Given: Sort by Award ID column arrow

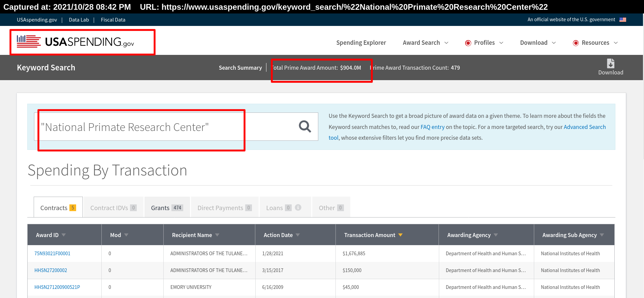Looking at the screenshot, I should [x=64, y=235].
